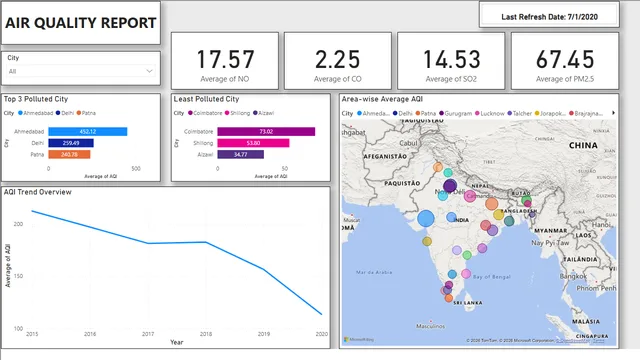This screenshot has width=640, height=360.
Task: Click the 2018 label on the trend axis
Action: pos(206,334)
